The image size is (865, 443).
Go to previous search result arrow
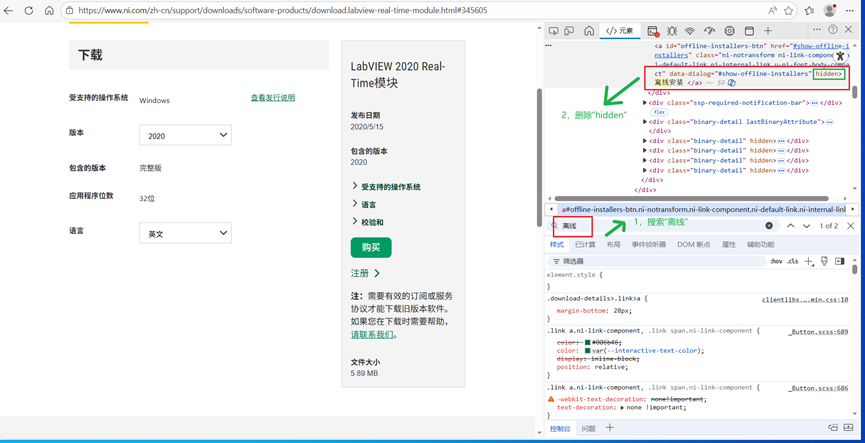[791, 226]
